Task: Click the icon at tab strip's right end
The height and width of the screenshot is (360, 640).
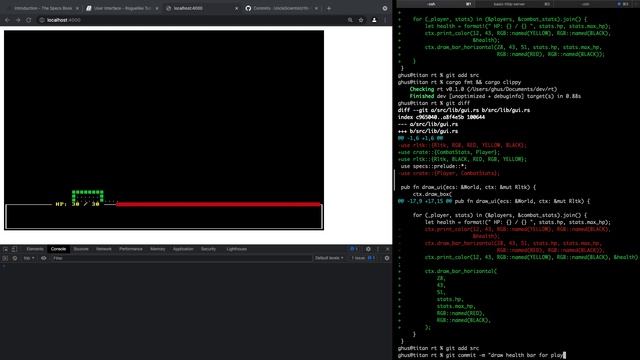Action: click(384, 8)
